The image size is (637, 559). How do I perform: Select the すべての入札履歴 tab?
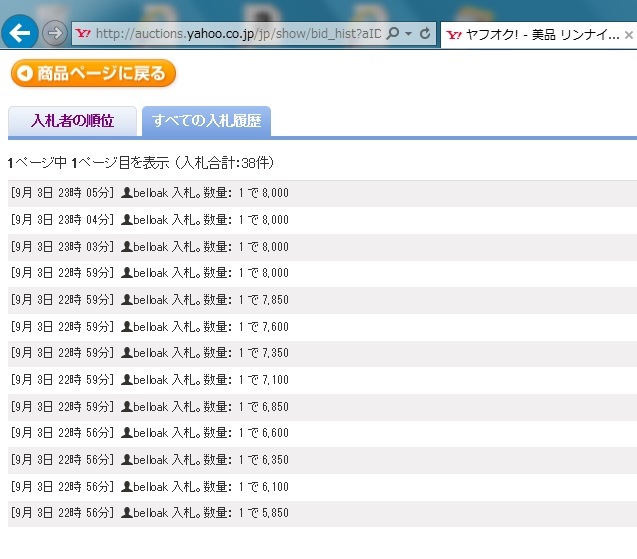[206, 121]
